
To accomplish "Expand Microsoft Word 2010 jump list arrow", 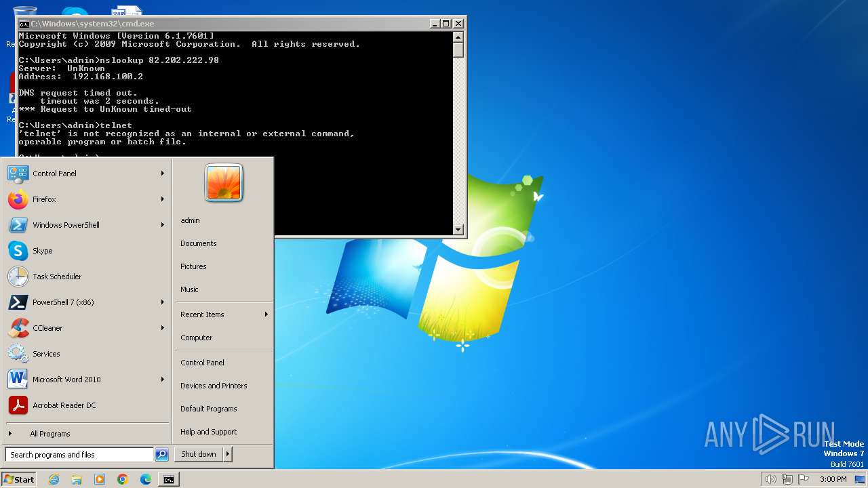I will [163, 380].
